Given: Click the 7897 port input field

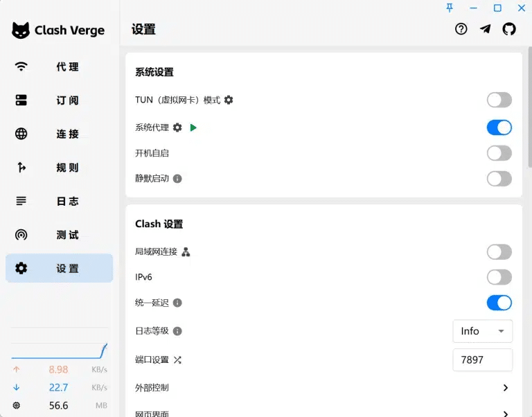Looking at the screenshot, I should click(482, 360).
